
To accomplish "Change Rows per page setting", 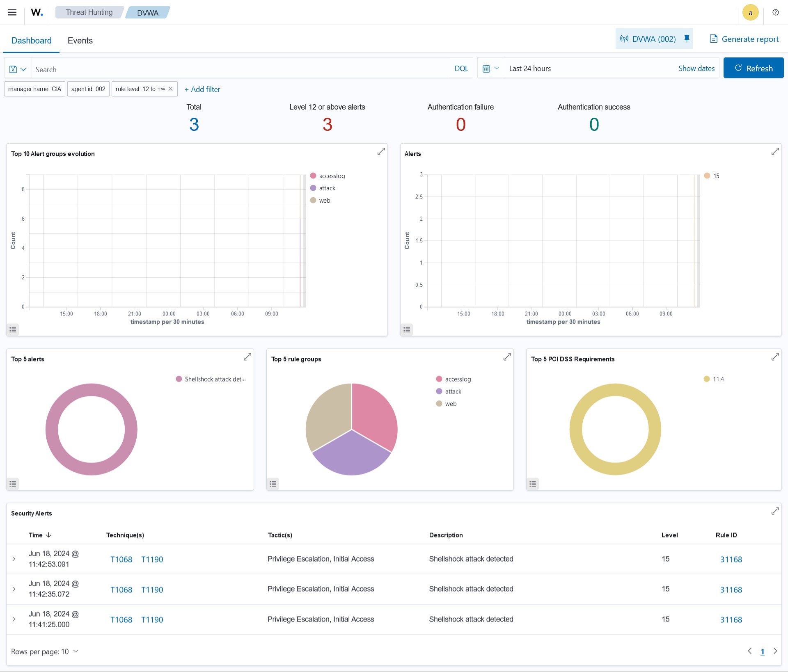I will pos(44,651).
